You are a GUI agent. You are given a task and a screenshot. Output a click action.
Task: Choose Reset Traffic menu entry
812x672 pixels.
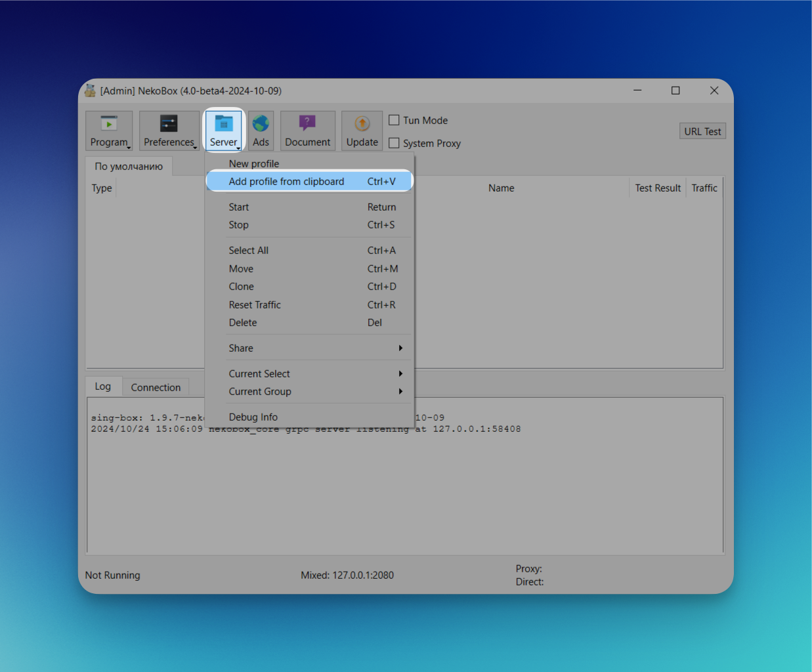(x=309, y=305)
